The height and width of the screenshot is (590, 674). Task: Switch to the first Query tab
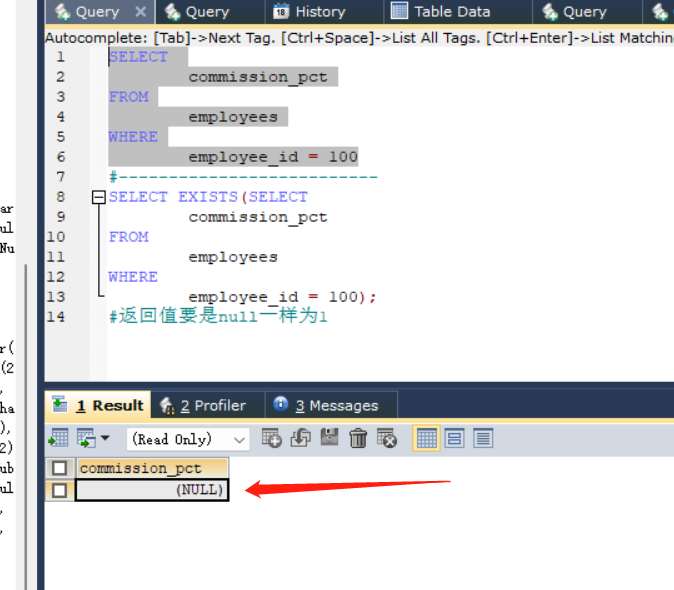point(100,12)
